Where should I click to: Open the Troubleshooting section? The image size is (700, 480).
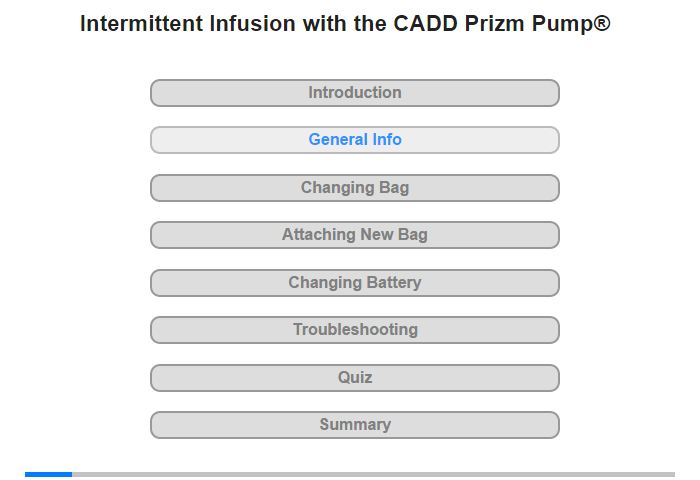point(354,330)
